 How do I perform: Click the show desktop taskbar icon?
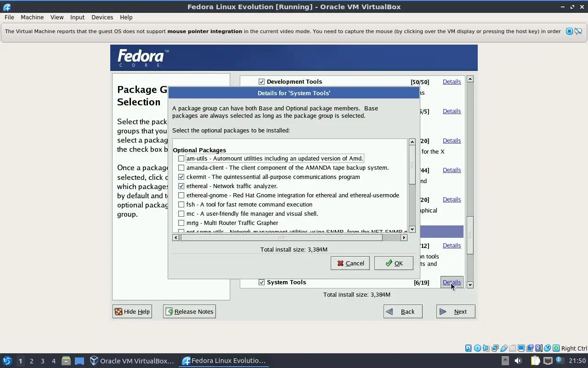(79, 361)
